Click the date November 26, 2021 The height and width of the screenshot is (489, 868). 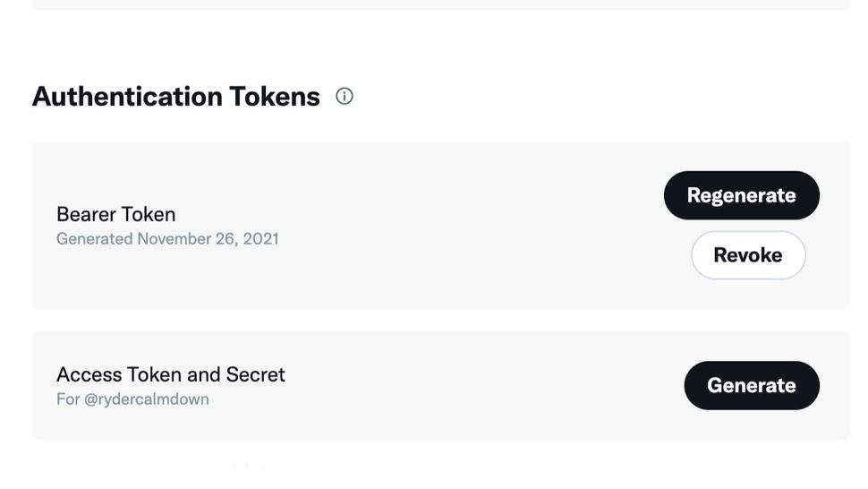click(208, 239)
